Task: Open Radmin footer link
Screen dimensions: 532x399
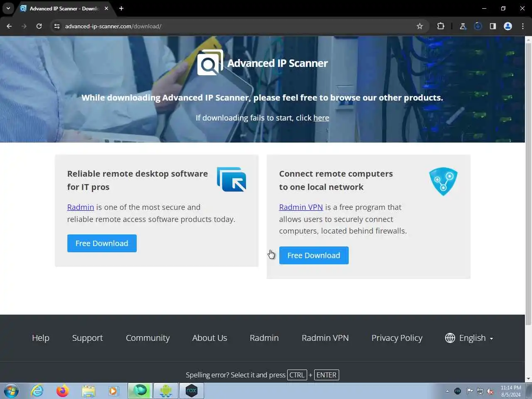Action: pyautogui.click(x=264, y=338)
